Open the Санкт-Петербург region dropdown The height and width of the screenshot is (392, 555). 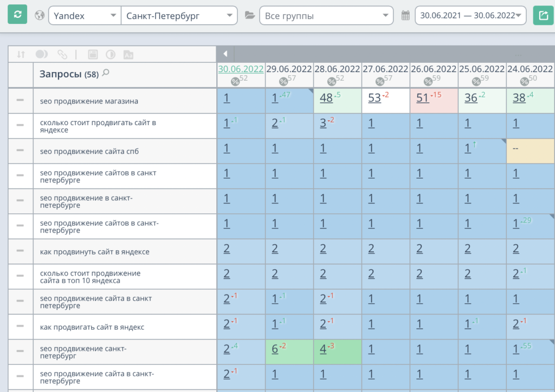tap(179, 16)
